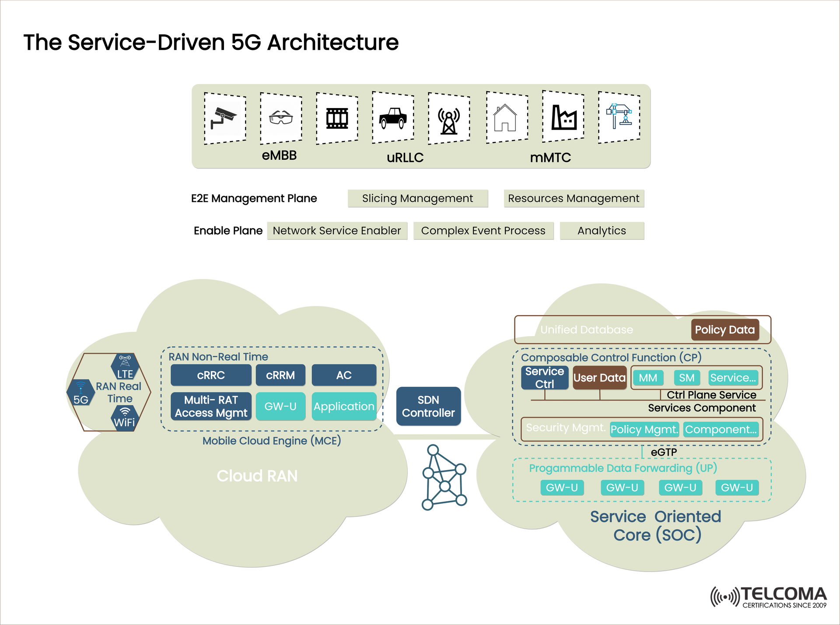
Task: Click the smart glasses icon
Action: point(280,118)
